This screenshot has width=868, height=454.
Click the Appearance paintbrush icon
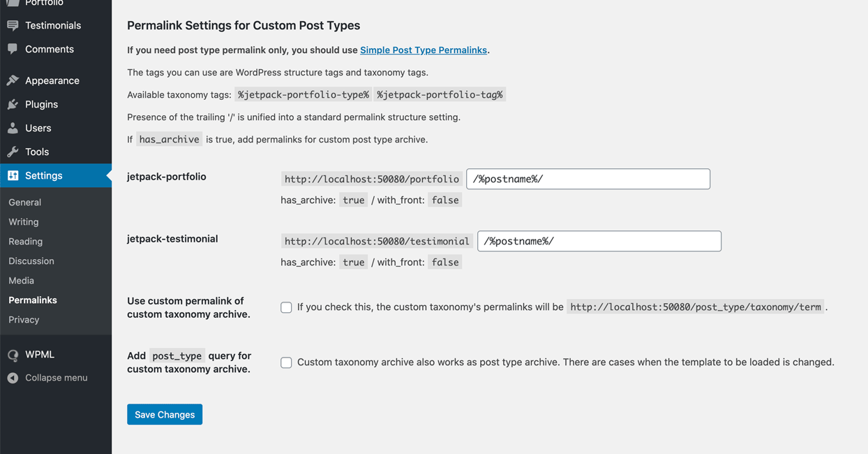pos(13,80)
